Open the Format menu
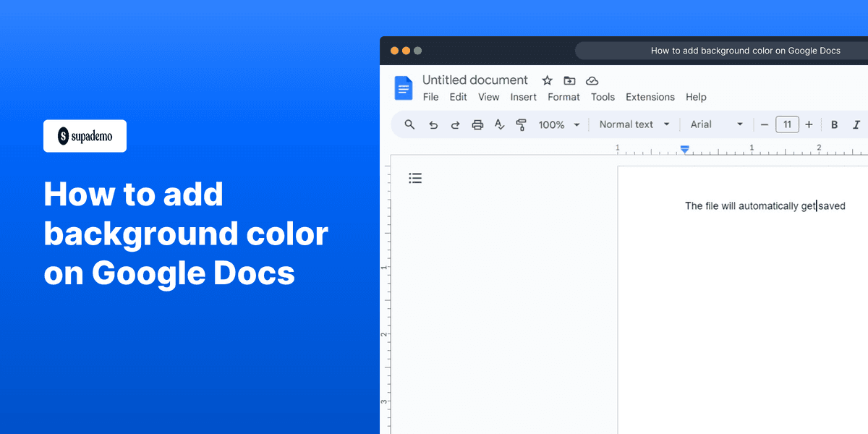868x434 pixels. point(563,97)
